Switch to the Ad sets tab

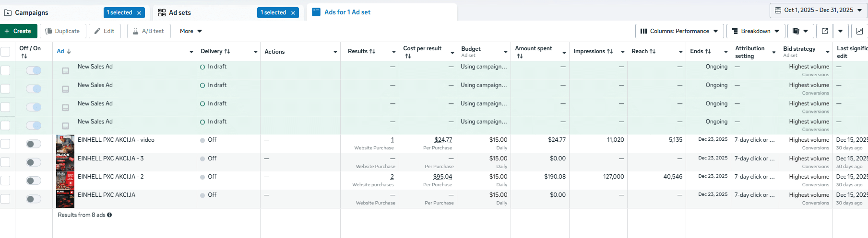[180, 12]
